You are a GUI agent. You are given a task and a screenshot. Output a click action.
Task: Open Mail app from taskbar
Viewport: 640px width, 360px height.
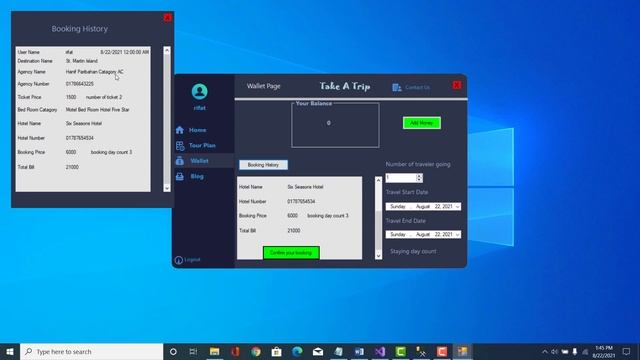pos(318,351)
